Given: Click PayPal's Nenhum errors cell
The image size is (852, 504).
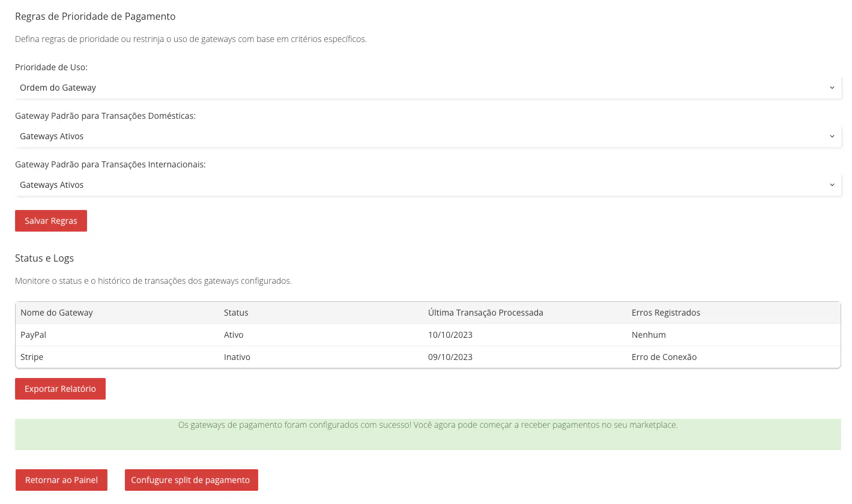Looking at the screenshot, I should click(648, 335).
